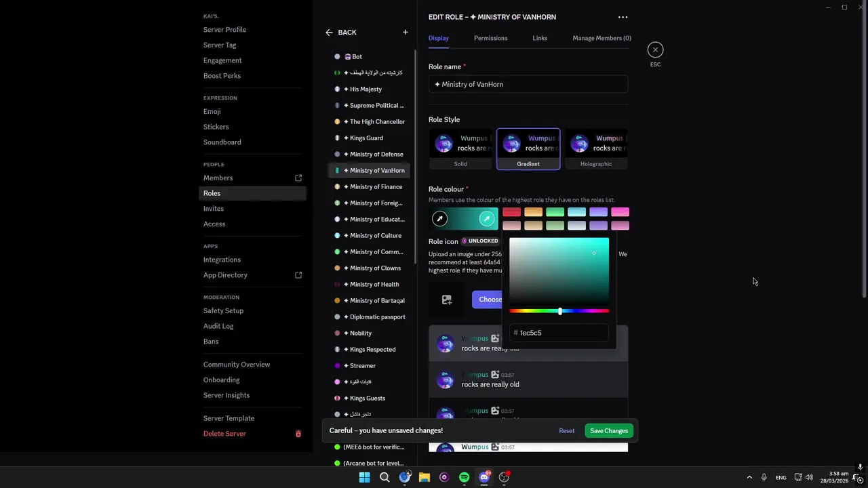Switch to the Links tab

[540, 38]
